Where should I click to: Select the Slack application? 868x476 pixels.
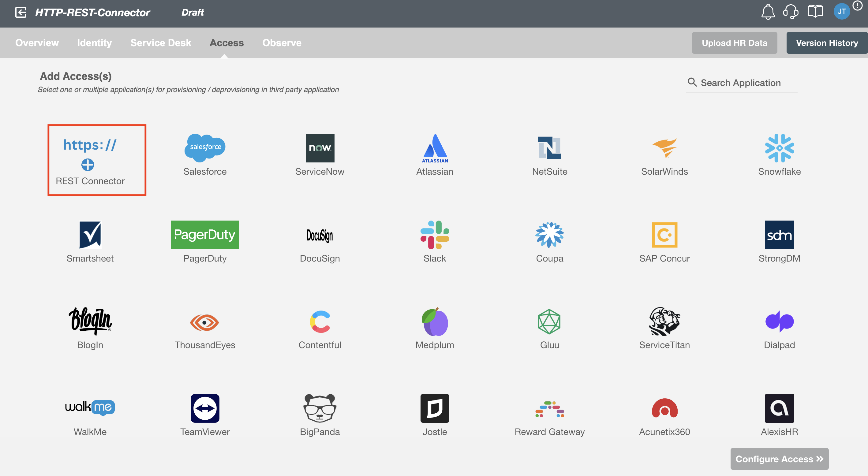(435, 242)
